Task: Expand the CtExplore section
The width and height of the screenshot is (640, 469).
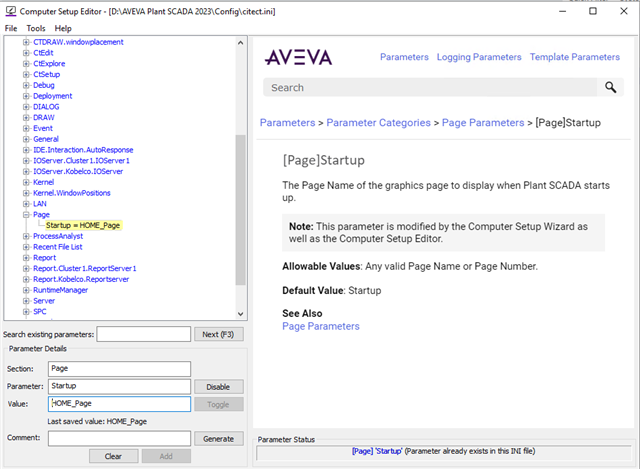Action: 26,64
